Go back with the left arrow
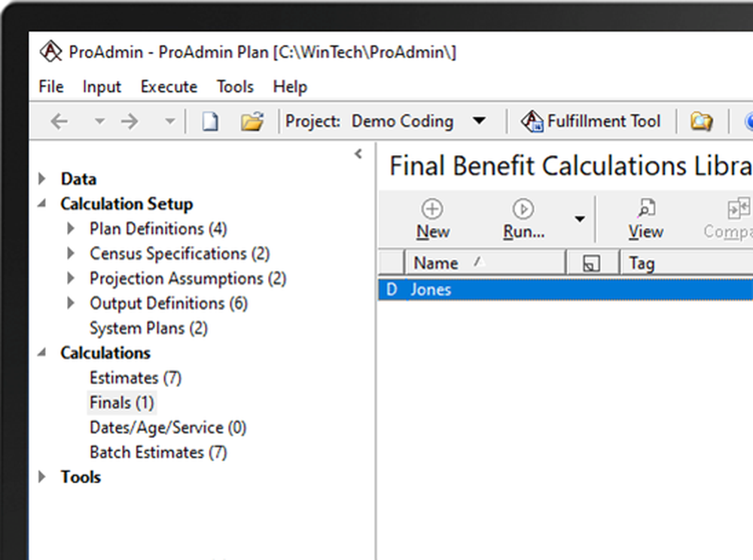The height and width of the screenshot is (560, 753). (x=59, y=121)
